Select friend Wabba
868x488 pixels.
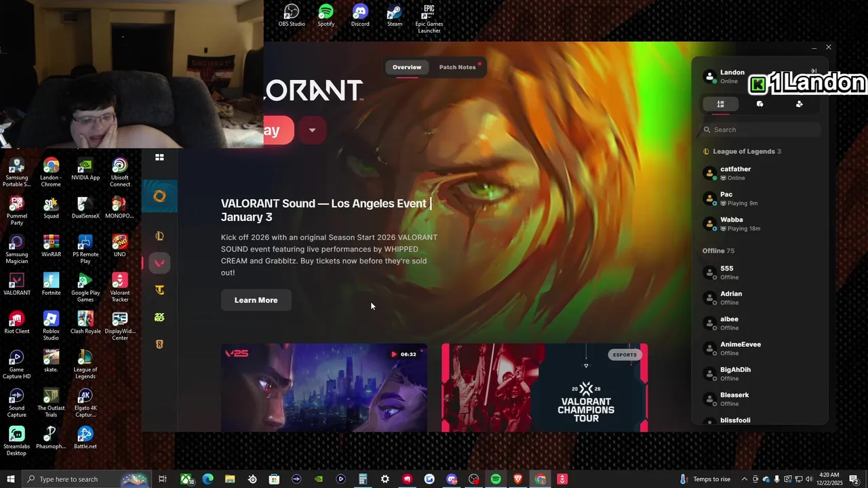(x=761, y=224)
